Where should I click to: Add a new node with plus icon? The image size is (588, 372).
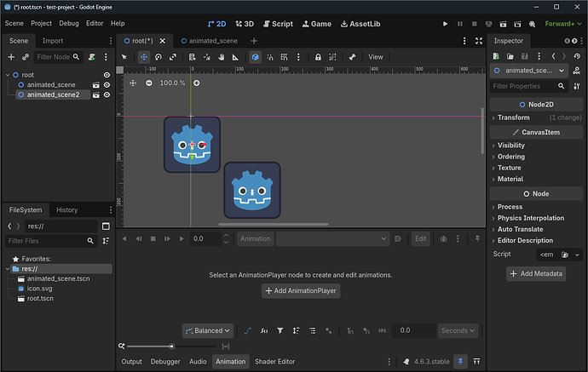(11, 57)
